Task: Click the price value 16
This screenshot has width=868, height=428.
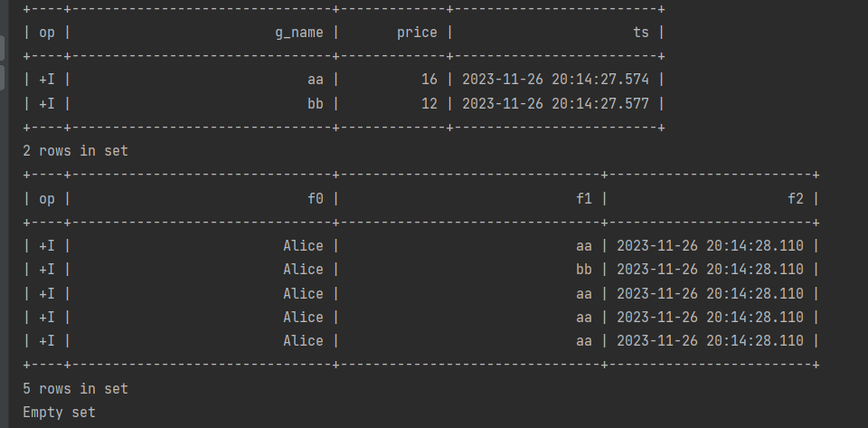Action: [429, 80]
